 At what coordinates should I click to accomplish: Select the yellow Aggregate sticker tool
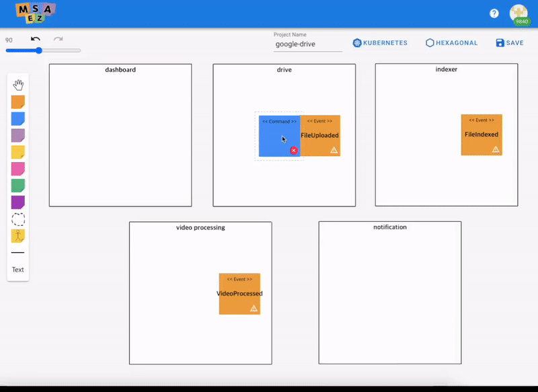point(18,152)
